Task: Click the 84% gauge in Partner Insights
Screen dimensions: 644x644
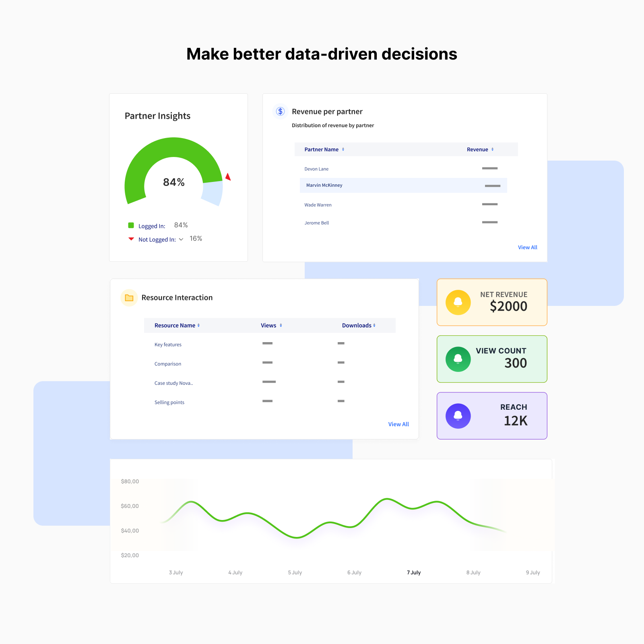Action: 173,182
